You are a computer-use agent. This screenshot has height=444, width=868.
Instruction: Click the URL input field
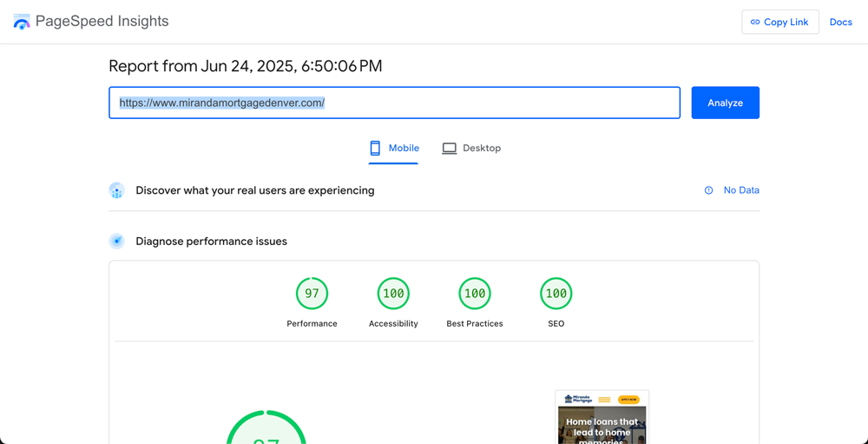click(x=394, y=103)
